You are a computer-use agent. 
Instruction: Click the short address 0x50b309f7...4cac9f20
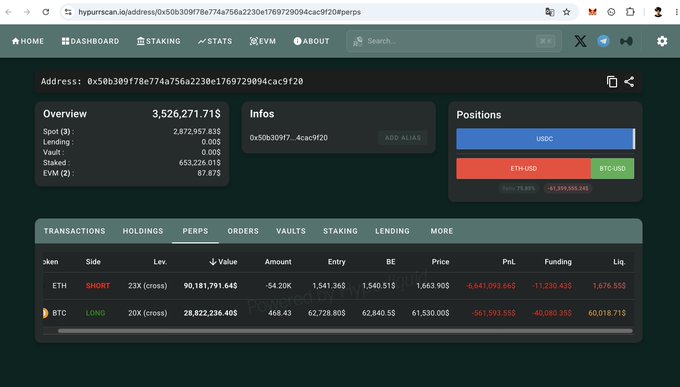(288, 138)
